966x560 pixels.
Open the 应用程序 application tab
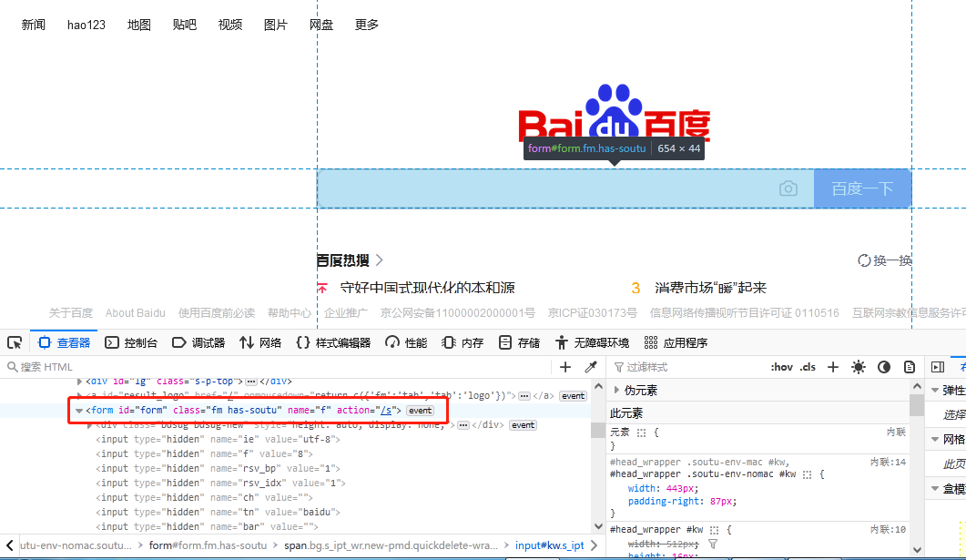point(676,342)
